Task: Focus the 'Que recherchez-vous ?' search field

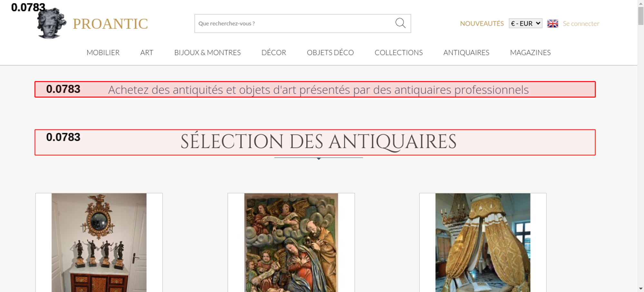Action: 293,23
